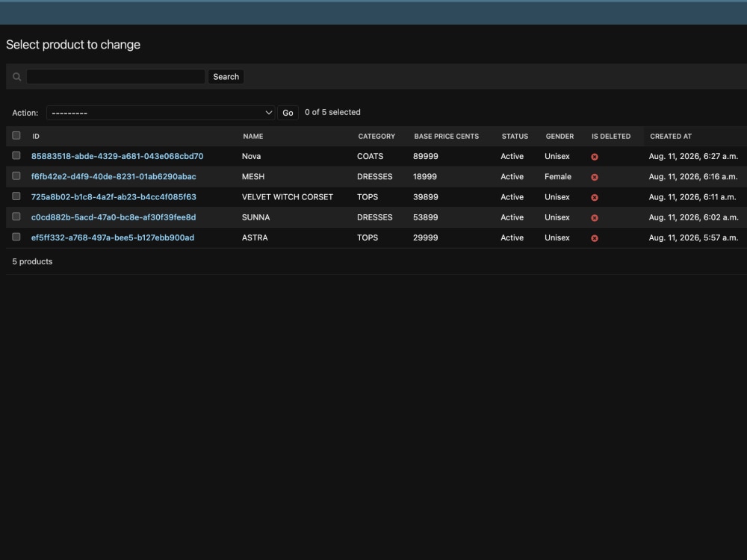Sort by BASE PRICE CENTS column header
The height and width of the screenshot is (560, 747).
click(x=447, y=136)
